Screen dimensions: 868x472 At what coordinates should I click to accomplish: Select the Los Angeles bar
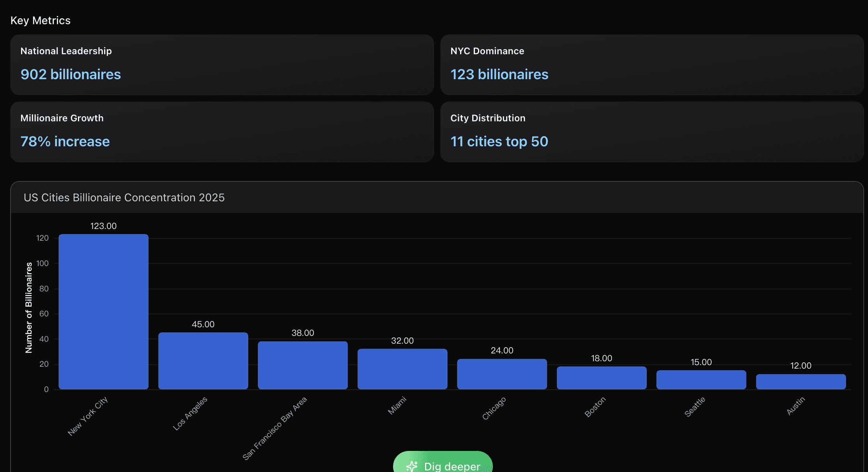[203, 360]
